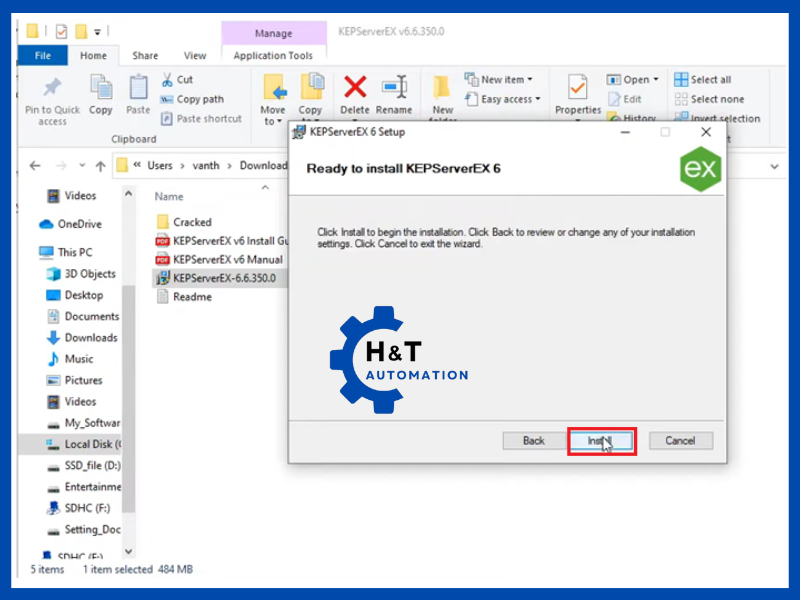Viewport: 800px width, 600px height.
Task: Select the Cracked folder in file list
Action: pyautogui.click(x=192, y=222)
